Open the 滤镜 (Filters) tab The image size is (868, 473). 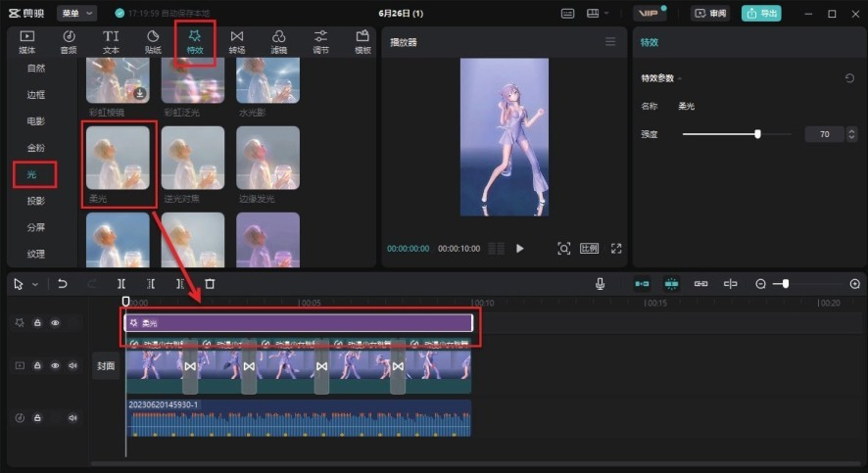tap(279, 42)
